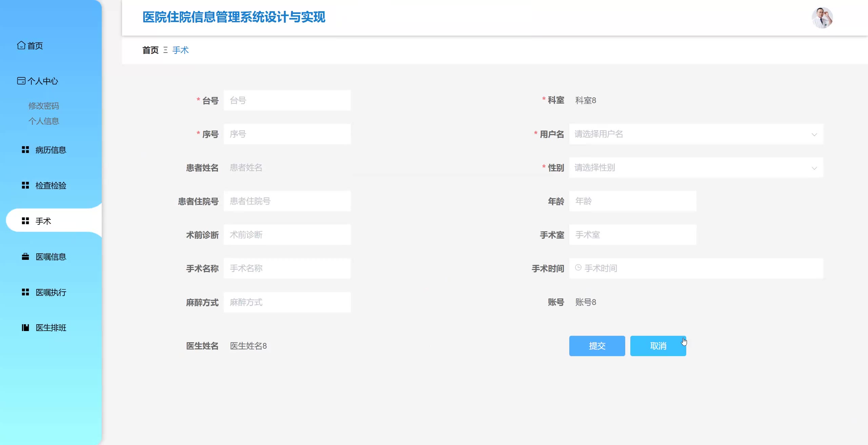Click the clock icon in 手术时间 field
The width and height of the screenshot is (868, 445).
point(578,268)
